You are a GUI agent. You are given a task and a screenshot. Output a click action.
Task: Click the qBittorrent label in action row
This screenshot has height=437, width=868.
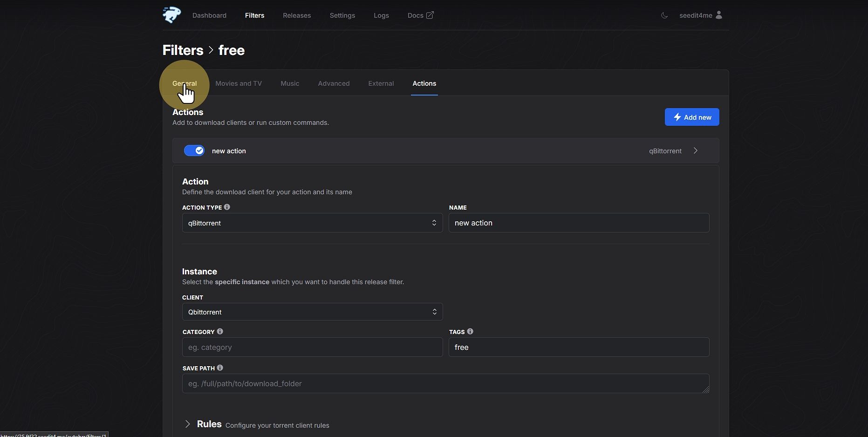[x=665, y=151]
